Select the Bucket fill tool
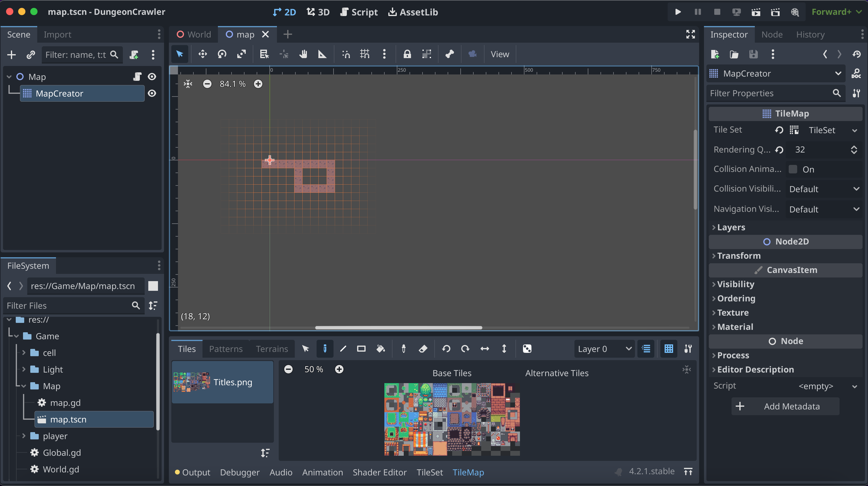868x486 pixels. (x=380, y=349)
